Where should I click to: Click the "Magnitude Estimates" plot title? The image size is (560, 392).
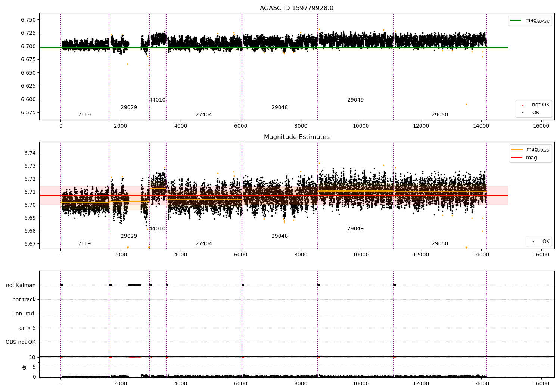tap(297, 137)
